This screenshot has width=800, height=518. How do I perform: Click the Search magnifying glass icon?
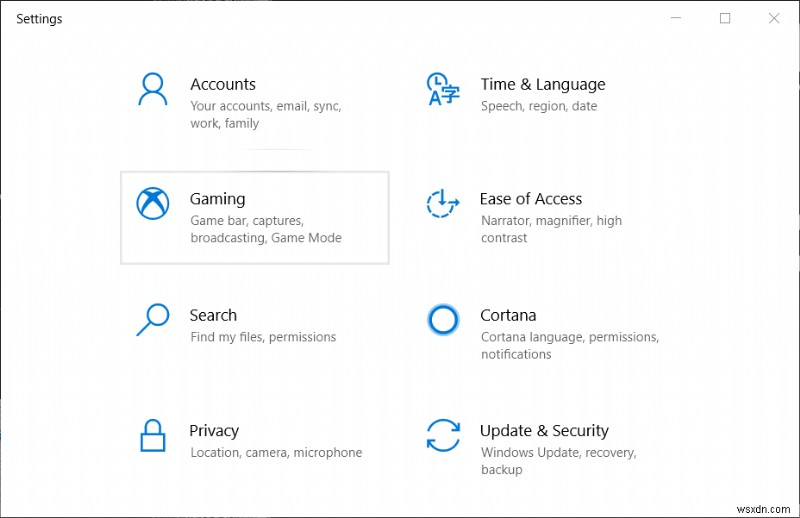(152, 320)
